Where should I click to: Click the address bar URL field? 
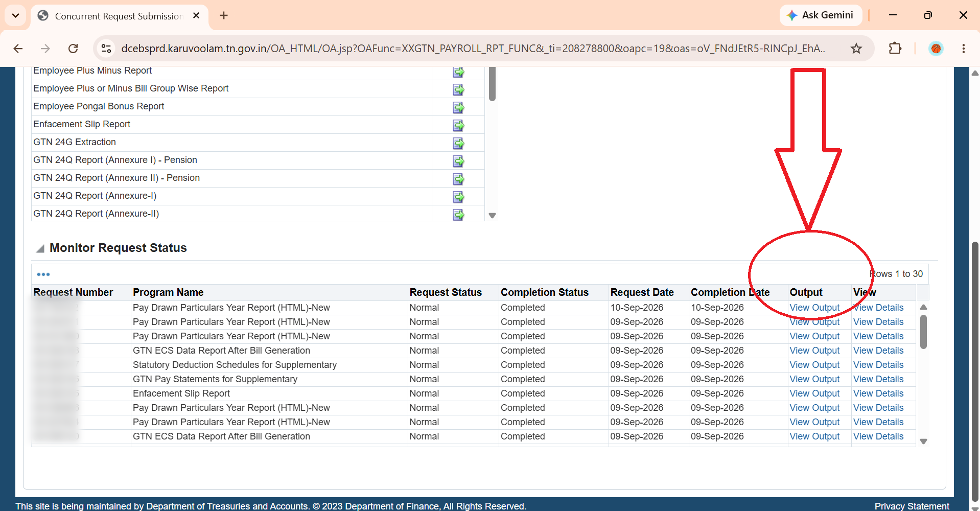[473, 49]
